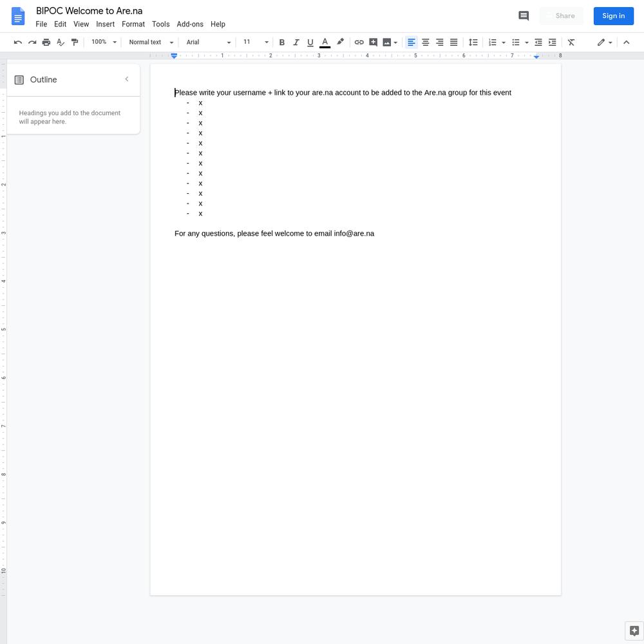
Task: Set justified text alignment
Action: 454,43
